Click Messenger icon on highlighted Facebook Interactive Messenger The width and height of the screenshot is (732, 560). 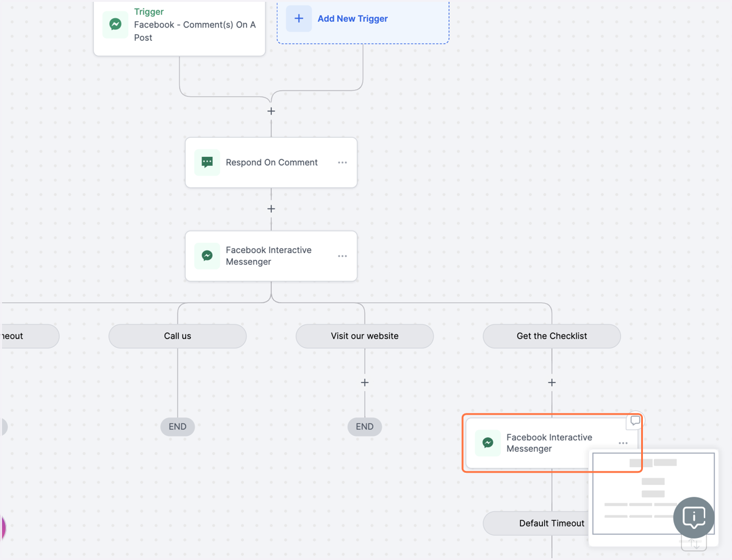488,443
